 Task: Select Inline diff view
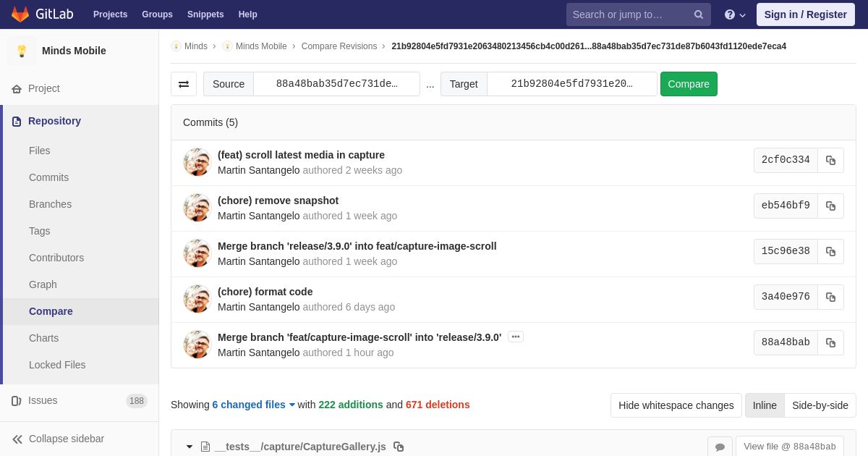[765, 405]
